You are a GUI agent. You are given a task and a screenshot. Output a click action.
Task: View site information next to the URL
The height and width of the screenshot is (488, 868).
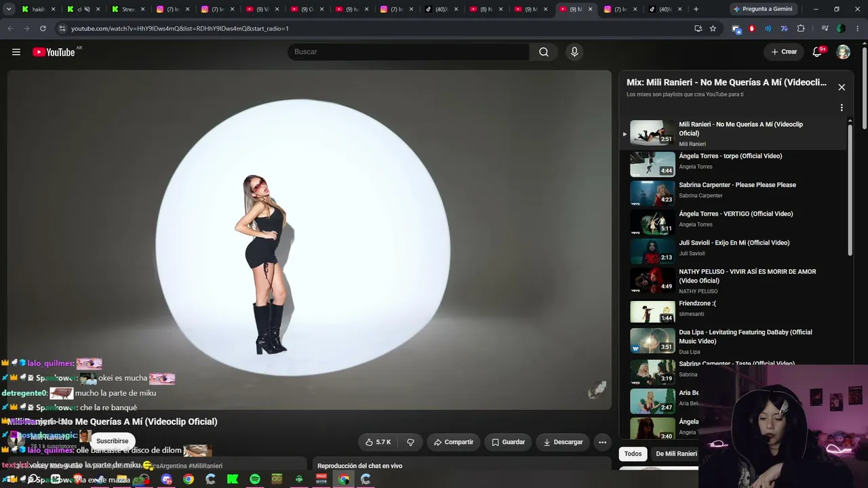62,28
